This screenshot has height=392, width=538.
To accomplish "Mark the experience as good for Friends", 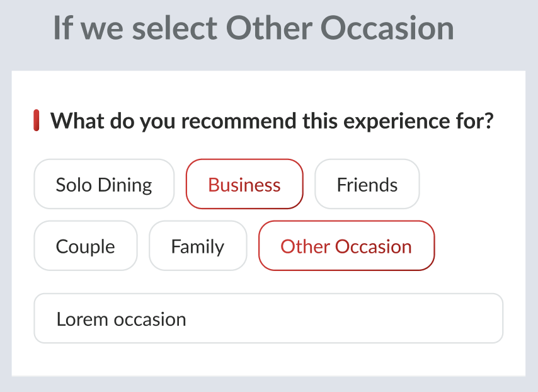I will click(x=367, y=184).
